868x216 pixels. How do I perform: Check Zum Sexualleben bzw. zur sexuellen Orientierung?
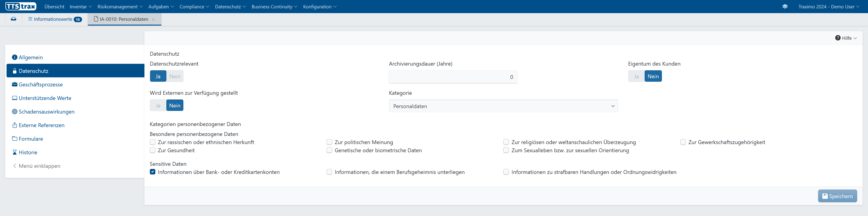click(506, 150)
